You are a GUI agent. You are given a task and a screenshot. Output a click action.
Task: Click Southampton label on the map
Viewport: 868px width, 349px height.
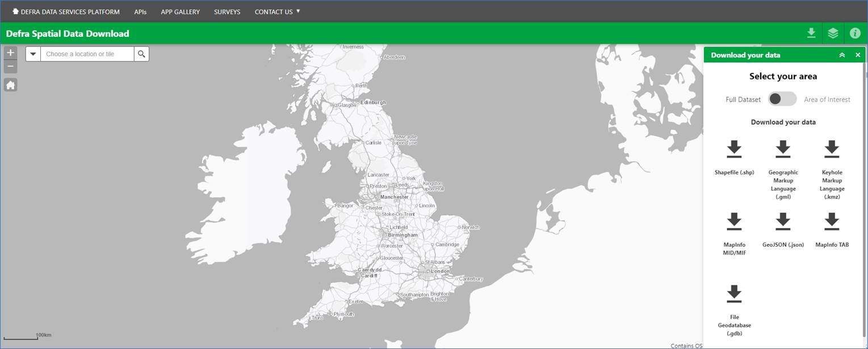(414, 294)
